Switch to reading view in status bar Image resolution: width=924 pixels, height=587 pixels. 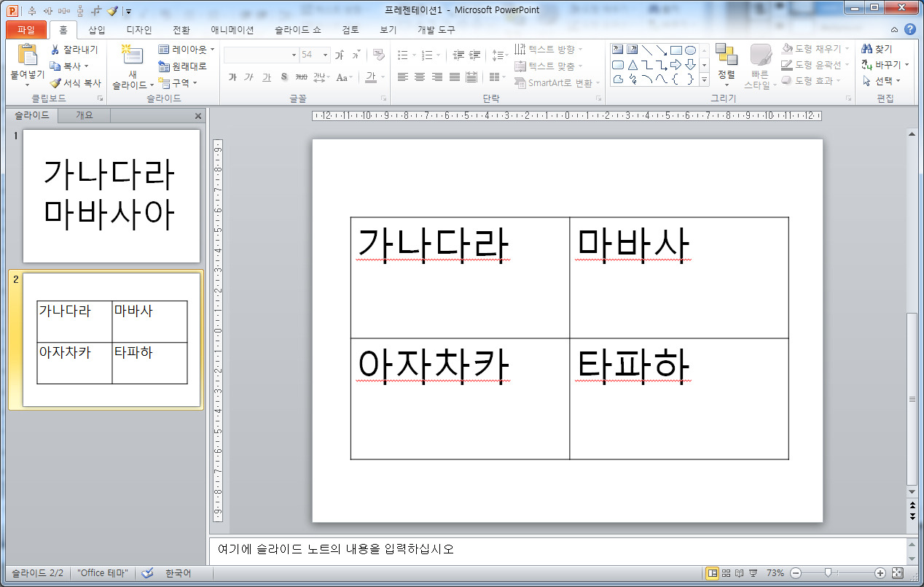739,573
